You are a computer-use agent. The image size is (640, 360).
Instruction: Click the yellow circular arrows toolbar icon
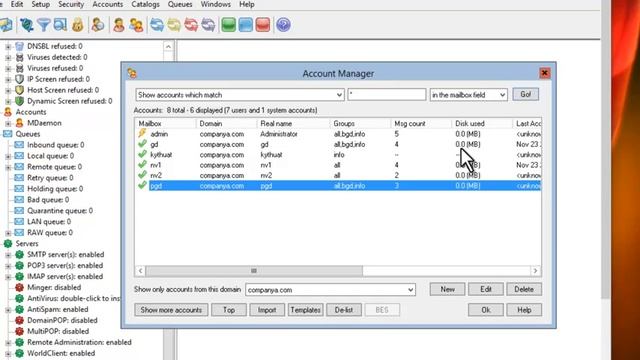click(x=174, y=25)
